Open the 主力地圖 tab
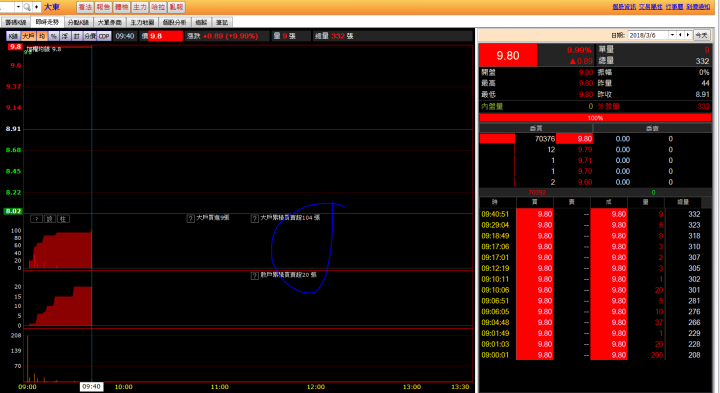720x393 pixels. 142,22
